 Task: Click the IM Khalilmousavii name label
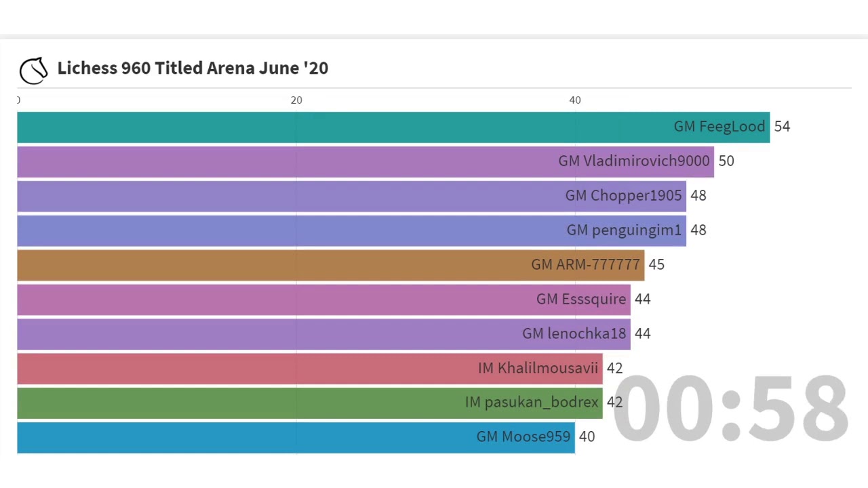click(x=538, y=367)
